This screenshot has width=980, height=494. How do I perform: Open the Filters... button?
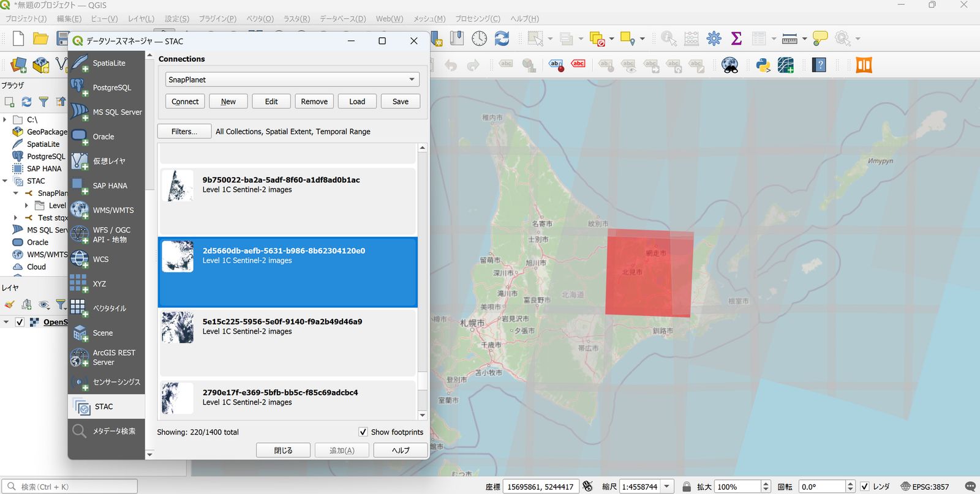click(x=184, y=132)
